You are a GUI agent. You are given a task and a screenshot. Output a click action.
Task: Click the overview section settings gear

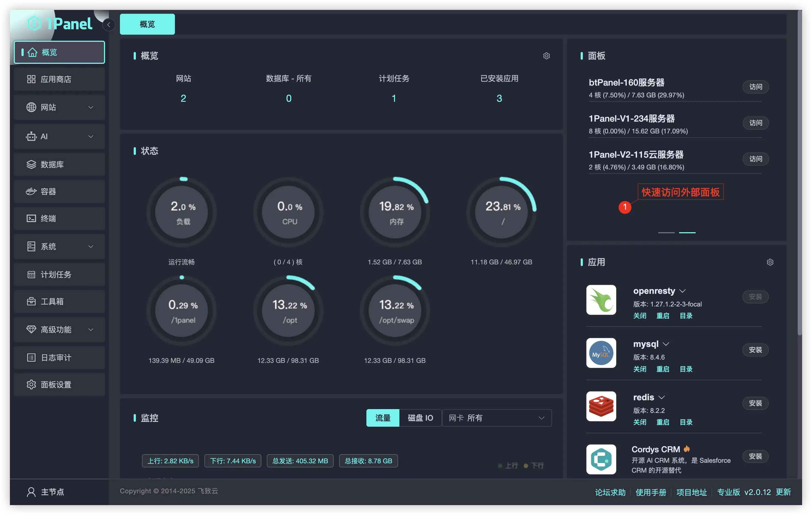click(x=546, y=56)
